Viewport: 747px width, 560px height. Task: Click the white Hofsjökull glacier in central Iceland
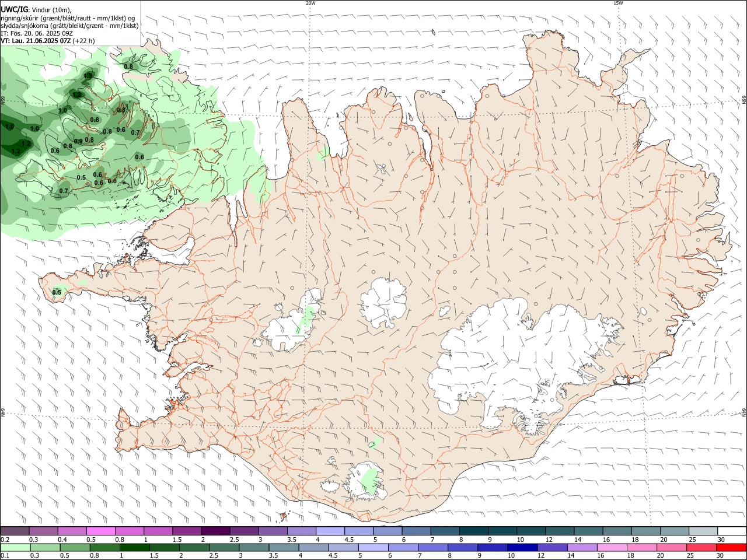click(383, 303)
